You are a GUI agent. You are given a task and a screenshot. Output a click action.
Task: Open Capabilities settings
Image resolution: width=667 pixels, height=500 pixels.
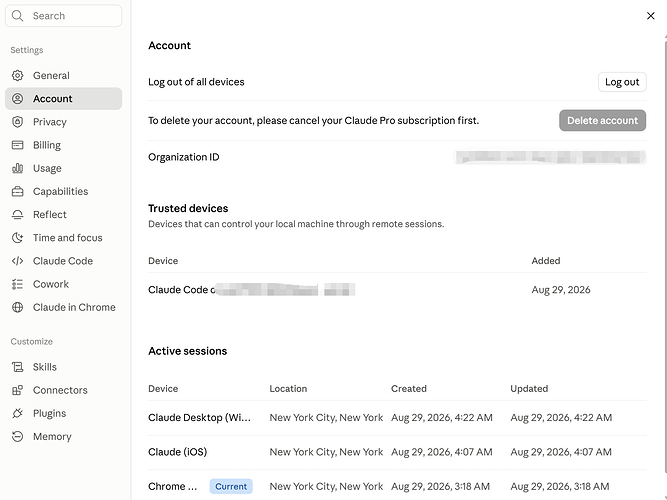point(63,191)
